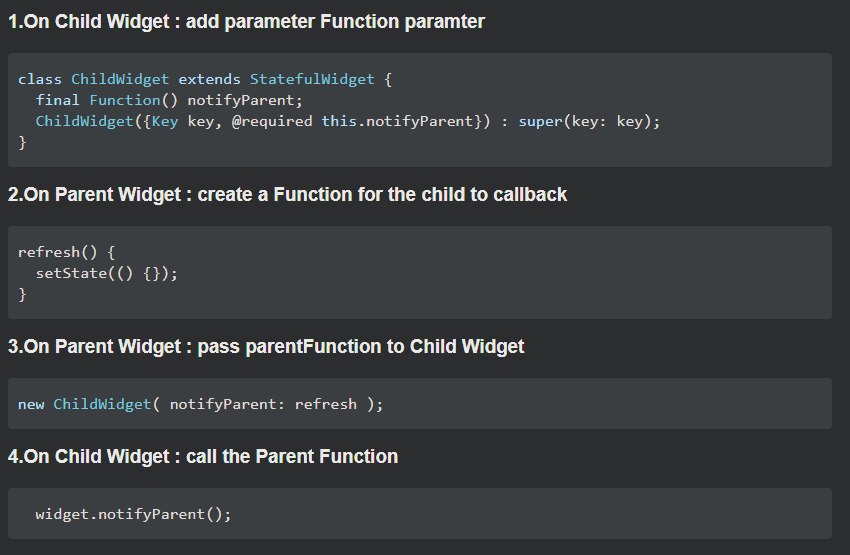Viewport: 850px width, 555px height.
Task: Click the 'class ChildWidget extends StatefulWidget' line
Action: (x=204, y=79)
